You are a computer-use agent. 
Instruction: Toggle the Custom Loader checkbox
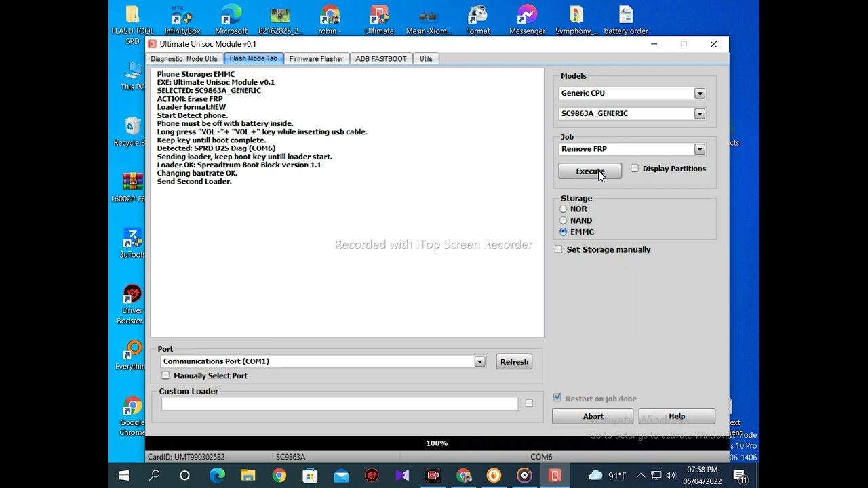point(529,403)
